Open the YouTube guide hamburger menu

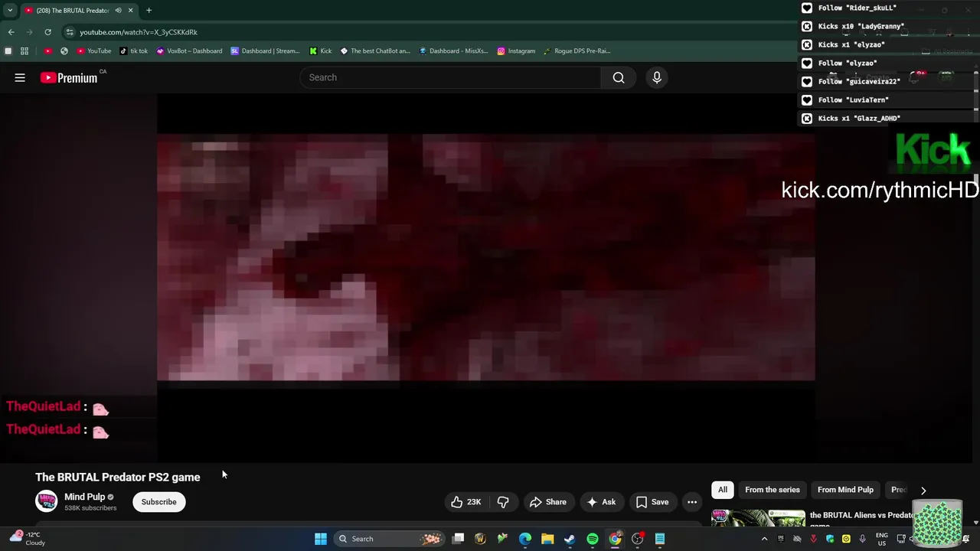coord(20,77)
